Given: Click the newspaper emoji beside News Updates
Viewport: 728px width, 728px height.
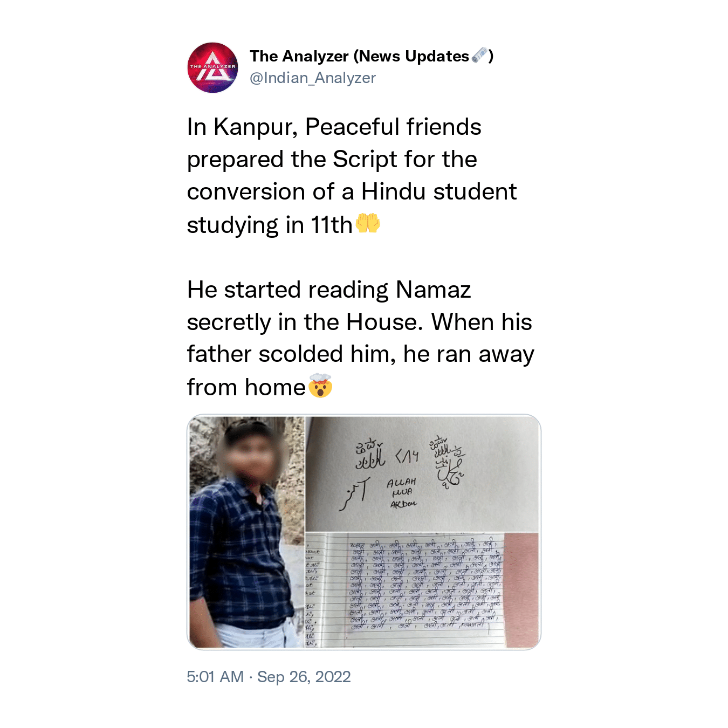Looking at the screenshot, I should click(479, 55).
